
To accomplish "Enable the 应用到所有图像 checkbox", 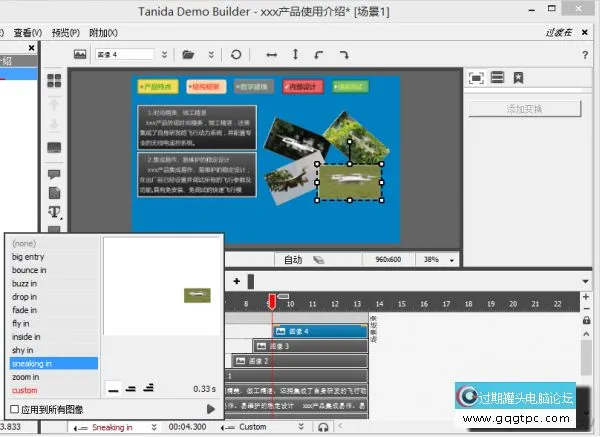I will [14, 409].
